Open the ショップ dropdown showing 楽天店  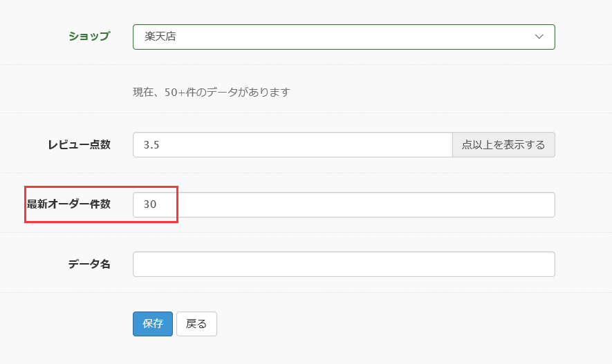(x=344, y=37)
